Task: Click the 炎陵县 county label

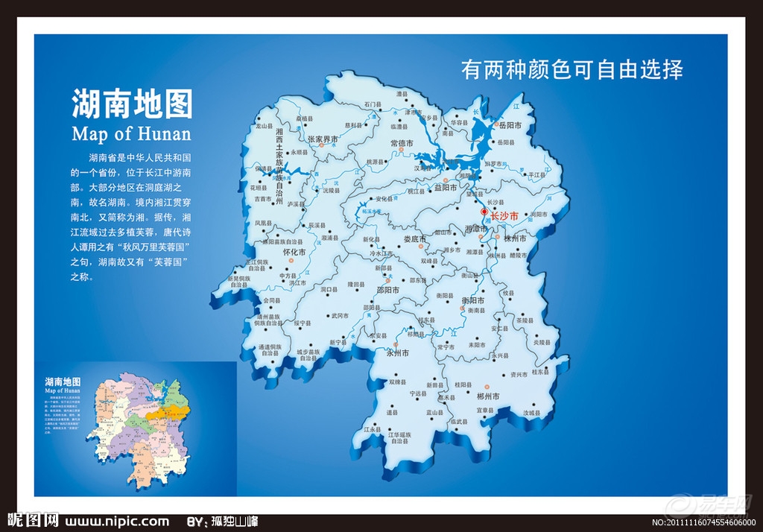Action: coord(542,343)
